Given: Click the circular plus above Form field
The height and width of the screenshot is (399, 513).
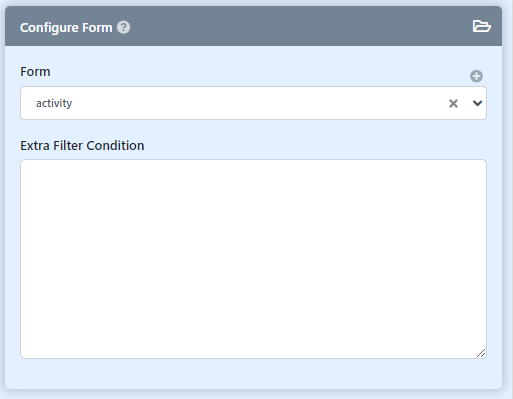Looking at the screenshot, I should (x=476, y=76).
